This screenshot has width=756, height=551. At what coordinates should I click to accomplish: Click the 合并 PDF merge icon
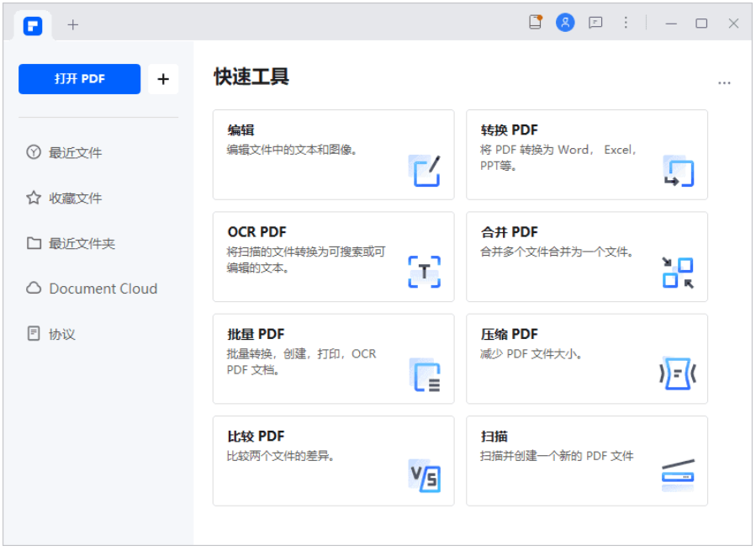[678, 272]
